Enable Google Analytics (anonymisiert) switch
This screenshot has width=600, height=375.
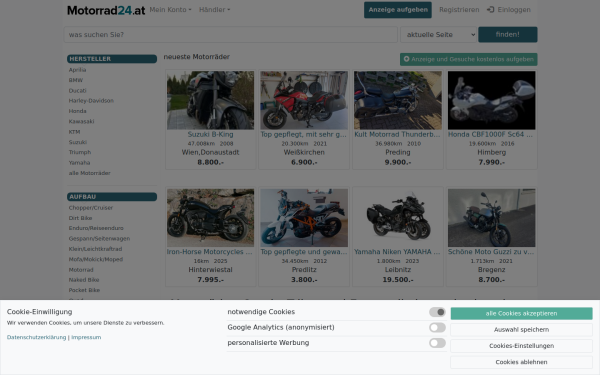click(437, 328)
